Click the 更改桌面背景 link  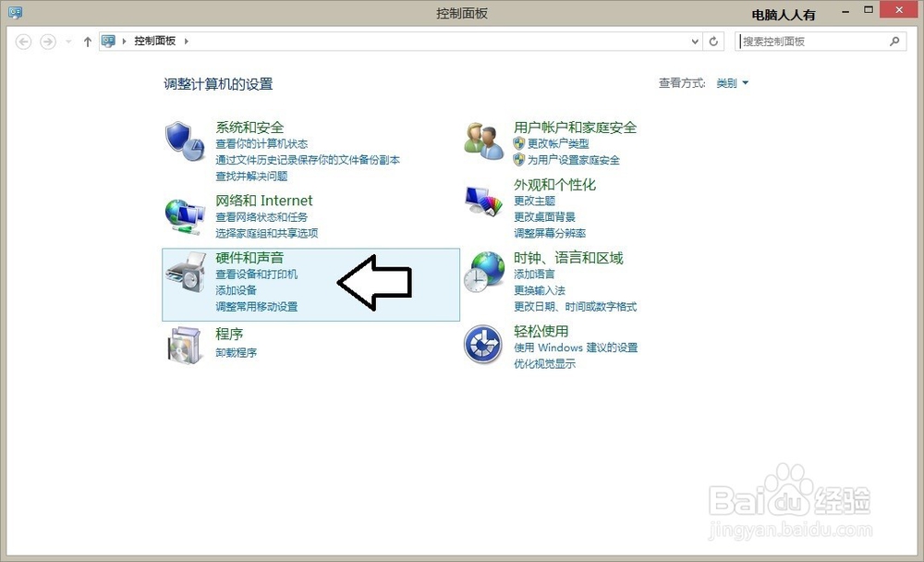coord(544,217)
